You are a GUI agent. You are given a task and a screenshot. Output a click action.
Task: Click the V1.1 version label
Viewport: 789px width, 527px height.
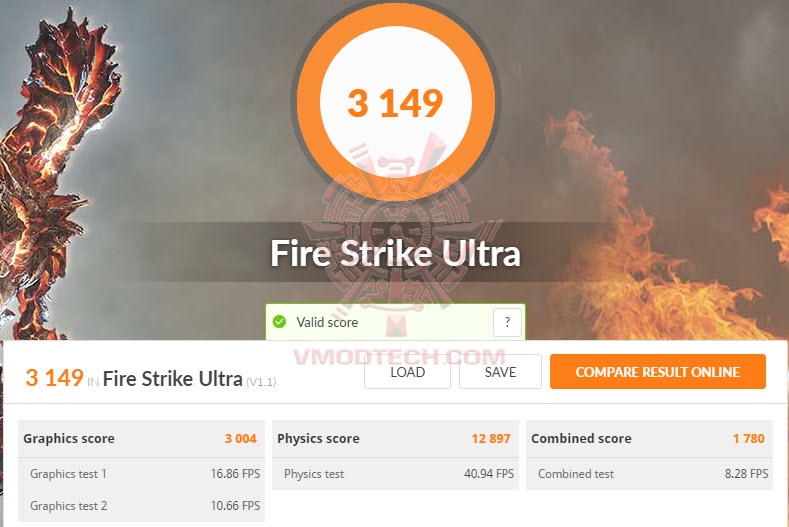(261, 382)
